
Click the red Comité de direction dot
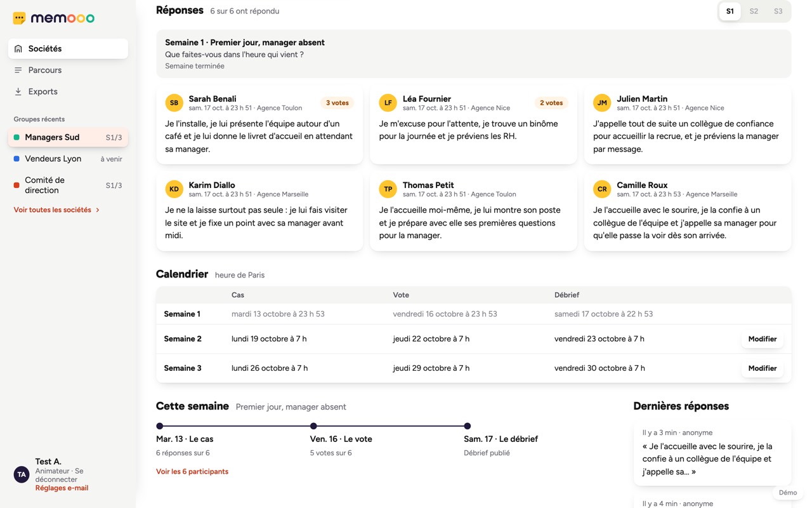pos(16,185)
